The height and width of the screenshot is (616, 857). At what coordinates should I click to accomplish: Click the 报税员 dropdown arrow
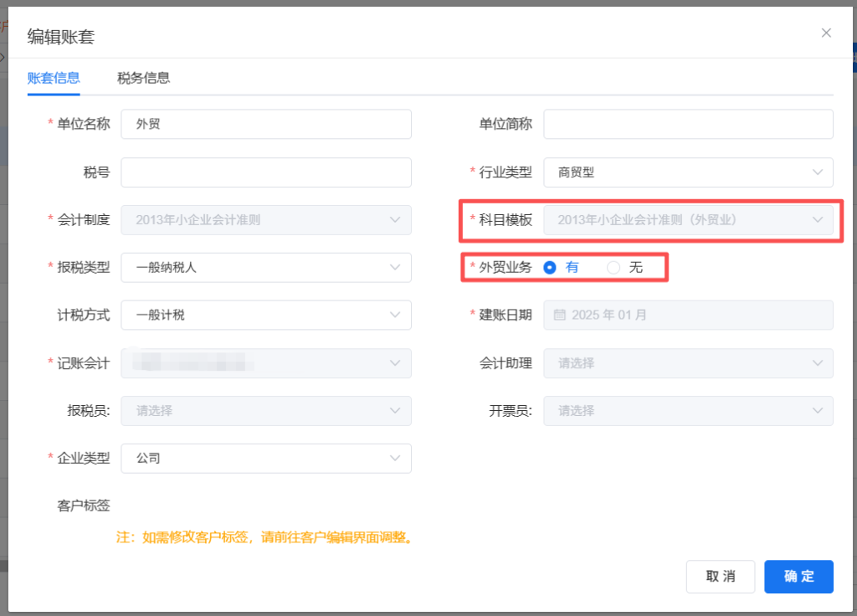396,411
